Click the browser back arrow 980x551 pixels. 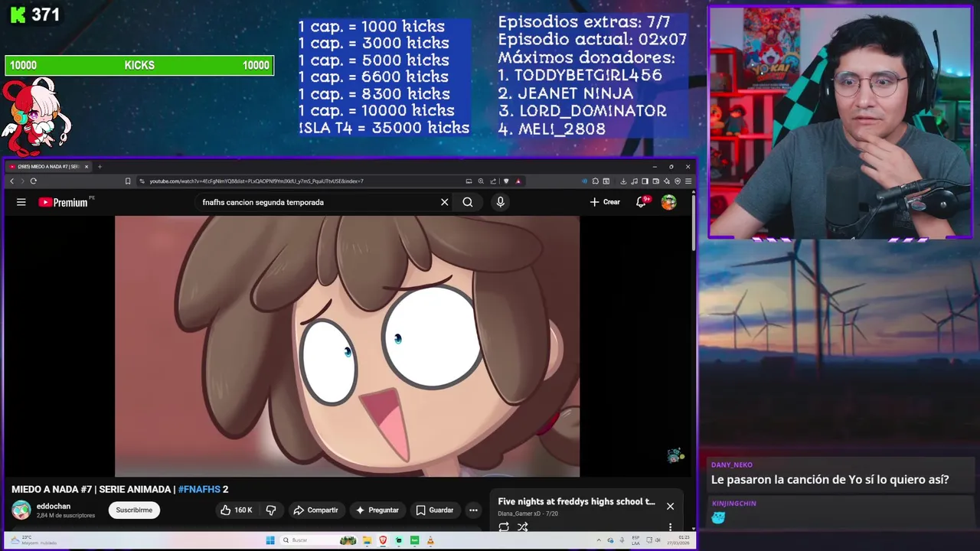click(x=11, y=181)
